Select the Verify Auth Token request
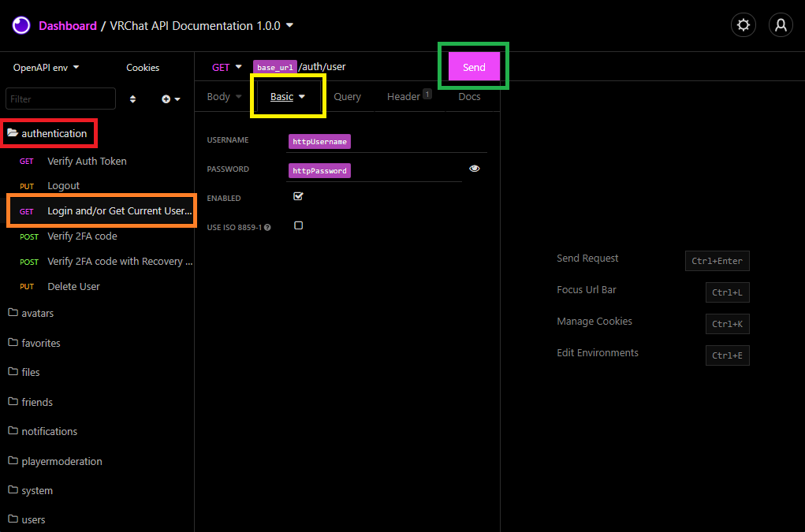 [x=87, y=161]
